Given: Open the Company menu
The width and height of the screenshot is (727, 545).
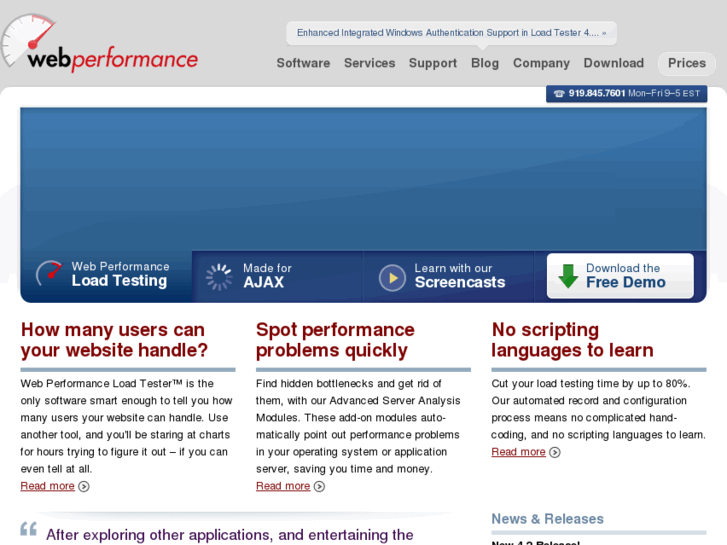Looking at the screenshot, I should tap(541, 64).
